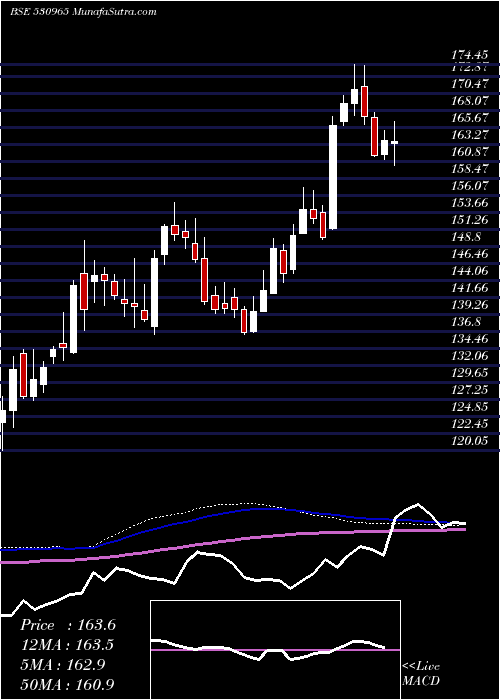Open the MACD inset chart box
500x700 pixels.
click(x=275, y=650)
